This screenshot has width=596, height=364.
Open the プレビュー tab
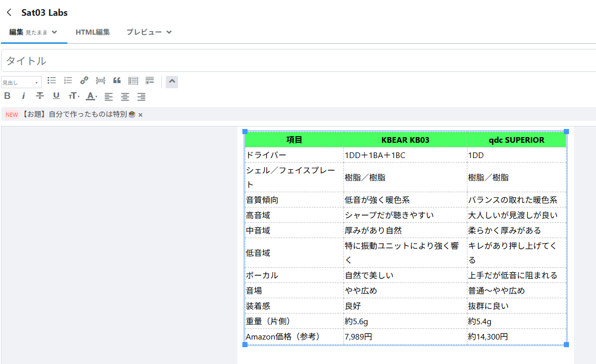click(x=149, y=32)
